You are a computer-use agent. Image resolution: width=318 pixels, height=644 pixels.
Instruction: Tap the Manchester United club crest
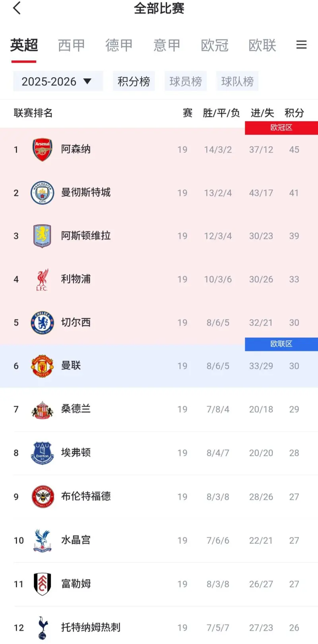(x=42, y=366)
